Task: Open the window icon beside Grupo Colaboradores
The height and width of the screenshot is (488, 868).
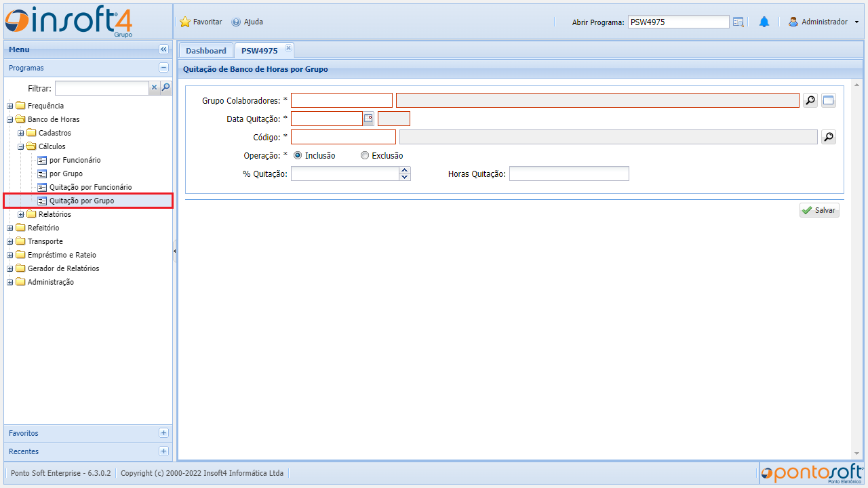Action: pyautogui.click(x=828, y=100)
